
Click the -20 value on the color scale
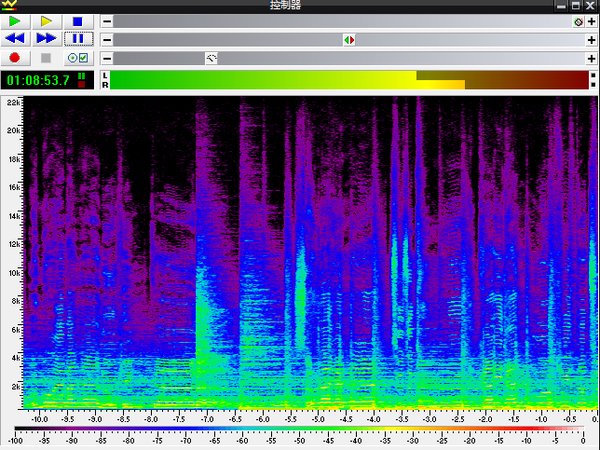470,441
